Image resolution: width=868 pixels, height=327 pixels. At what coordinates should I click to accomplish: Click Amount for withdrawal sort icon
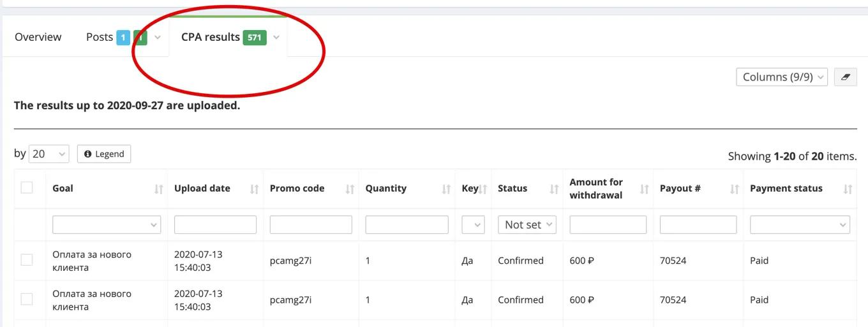(x=645, y=189)
